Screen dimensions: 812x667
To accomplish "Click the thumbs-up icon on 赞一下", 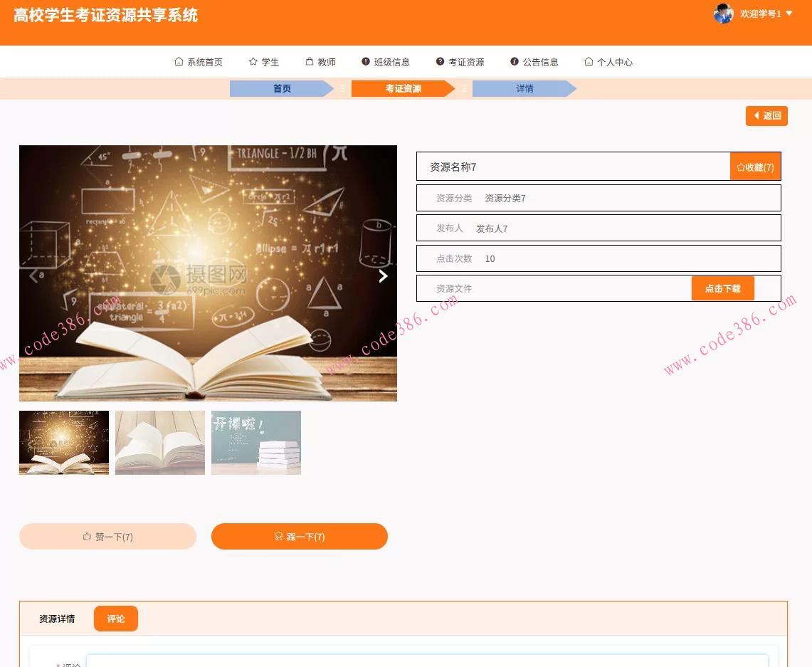I will point(85,536).
